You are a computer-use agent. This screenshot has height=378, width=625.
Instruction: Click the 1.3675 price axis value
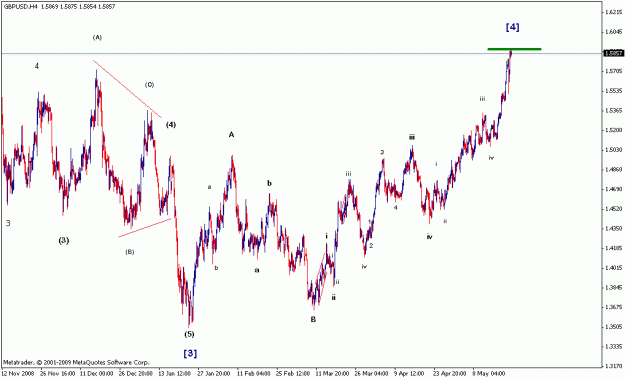pos(614,307)
